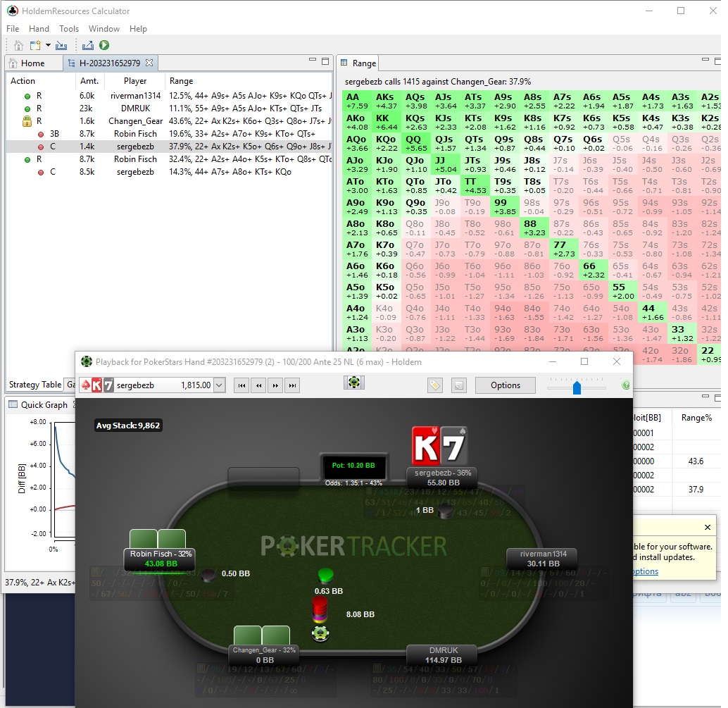Open the Help menu
The width and height of the screenshot is (728, 708).
pyautogui.click(x=138, y=29)
